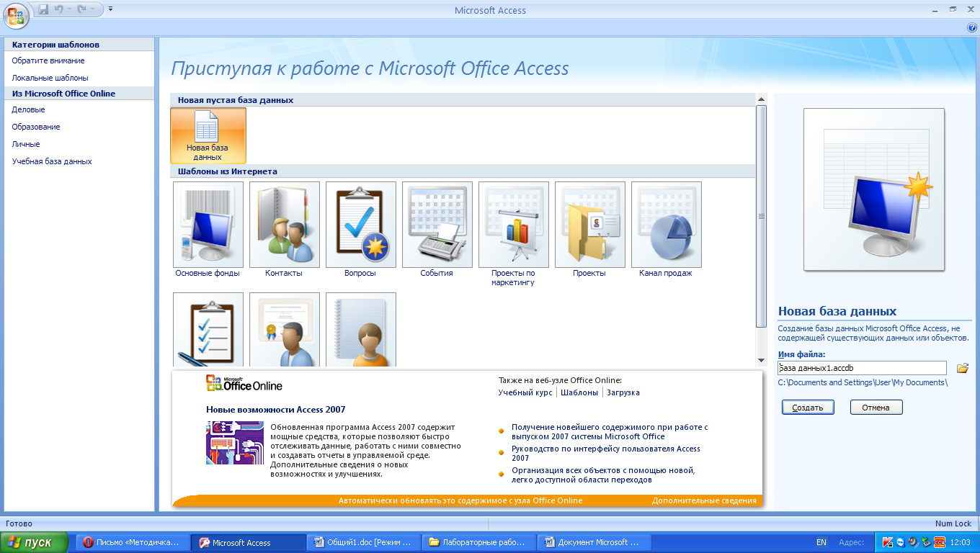980x553 pixels.
Task: Click the Redo arrow icon
Action: [x=81, y=9]
